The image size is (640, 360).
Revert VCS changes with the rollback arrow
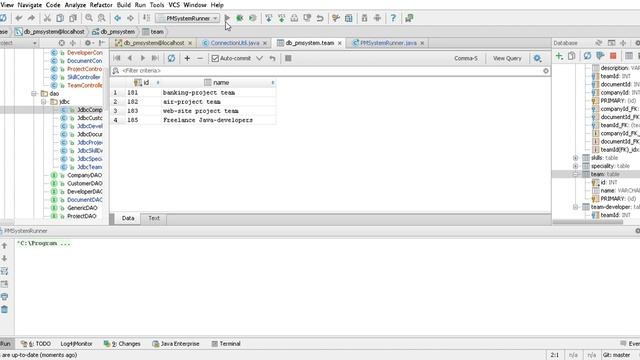click(320, 18)
